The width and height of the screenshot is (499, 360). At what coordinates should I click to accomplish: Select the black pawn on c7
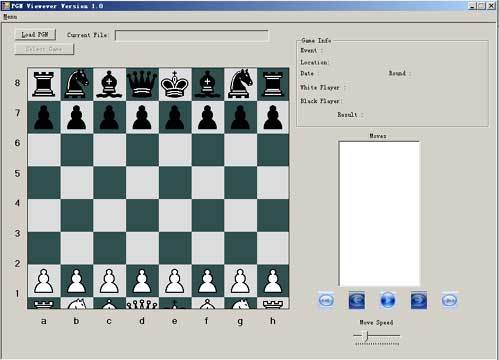(109, 117)
